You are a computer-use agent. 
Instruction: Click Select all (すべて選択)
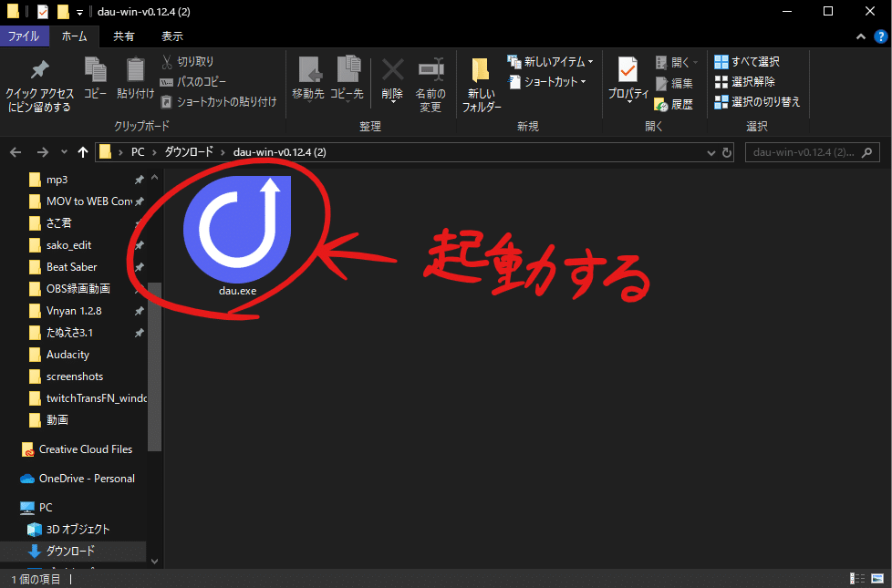(747, 61)
